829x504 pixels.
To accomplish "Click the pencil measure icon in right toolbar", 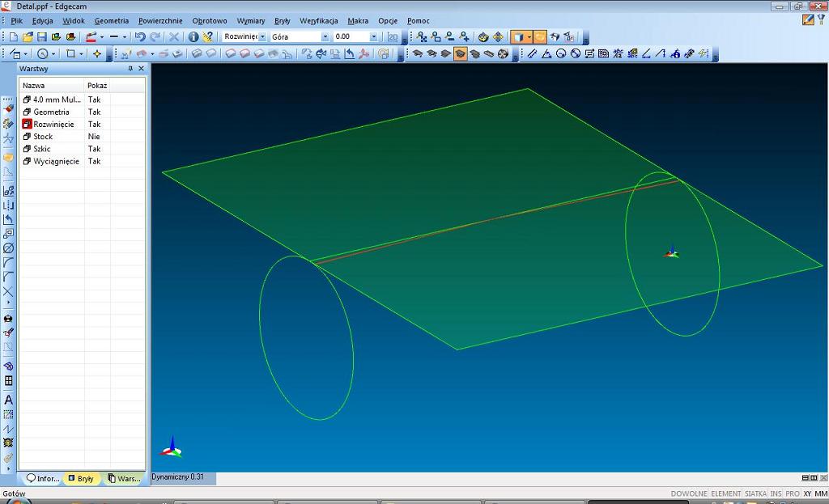I will tap(533, 53).
